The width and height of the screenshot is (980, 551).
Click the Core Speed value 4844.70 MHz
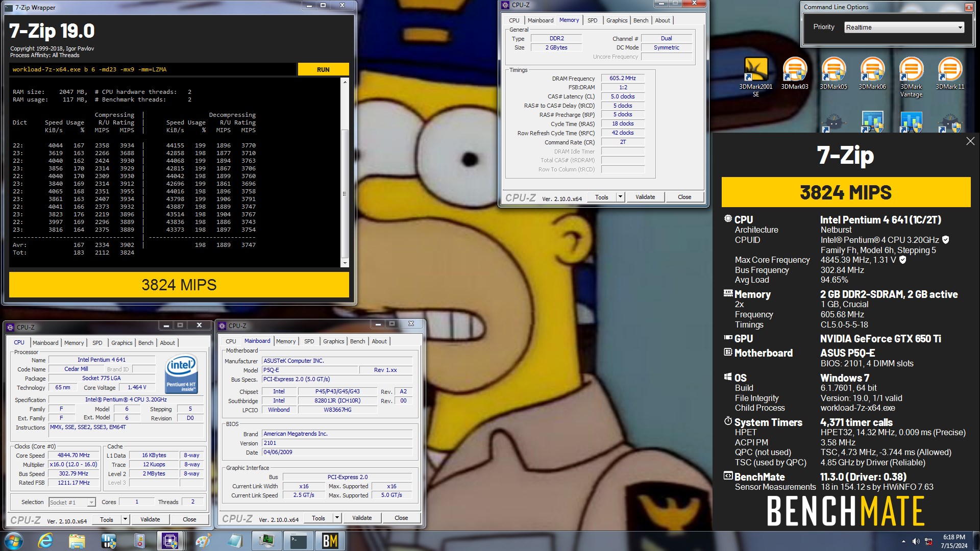coord(73,455)
